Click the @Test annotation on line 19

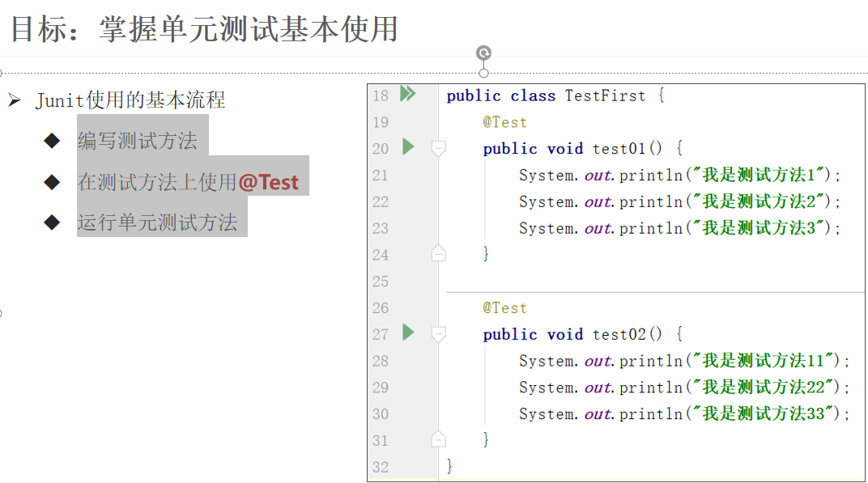[x=505, y=122]
